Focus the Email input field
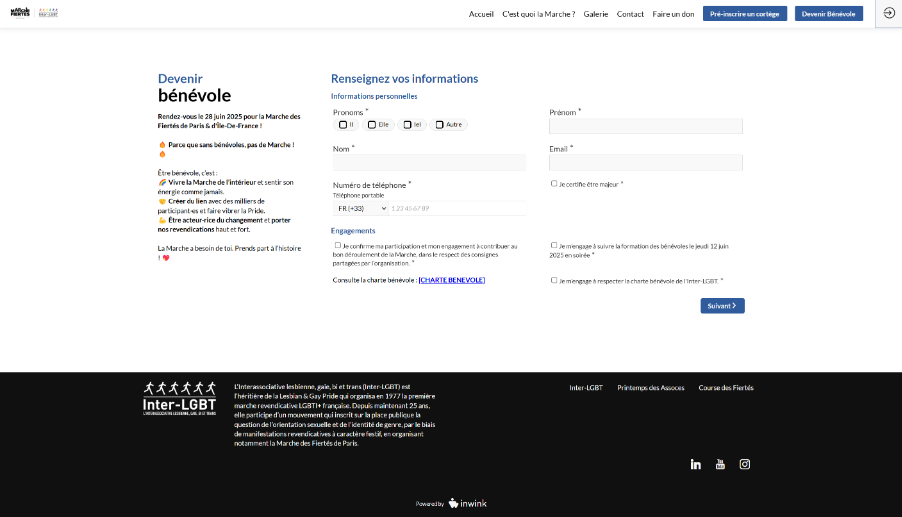This screenshot has height=517, width=902. click(645, 162)
